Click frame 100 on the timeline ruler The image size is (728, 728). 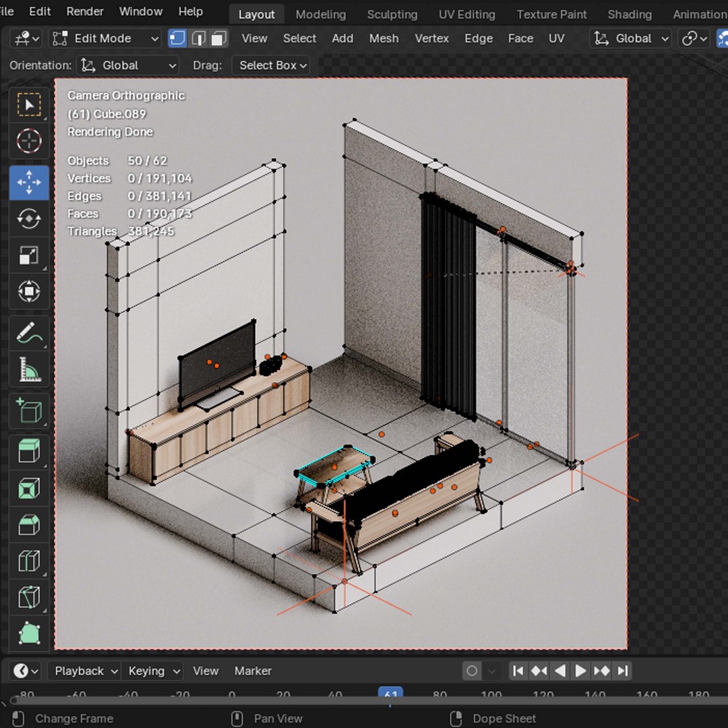[x=491, y=694]
